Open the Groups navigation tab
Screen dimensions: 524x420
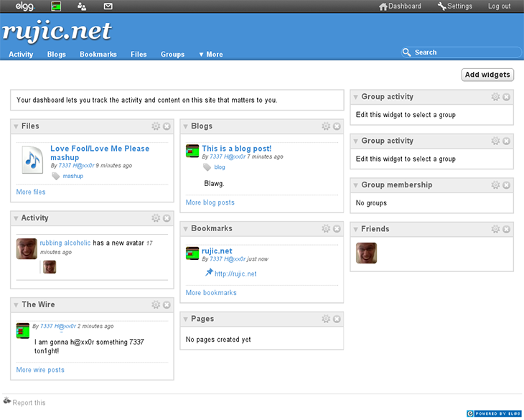click(172, 55)
